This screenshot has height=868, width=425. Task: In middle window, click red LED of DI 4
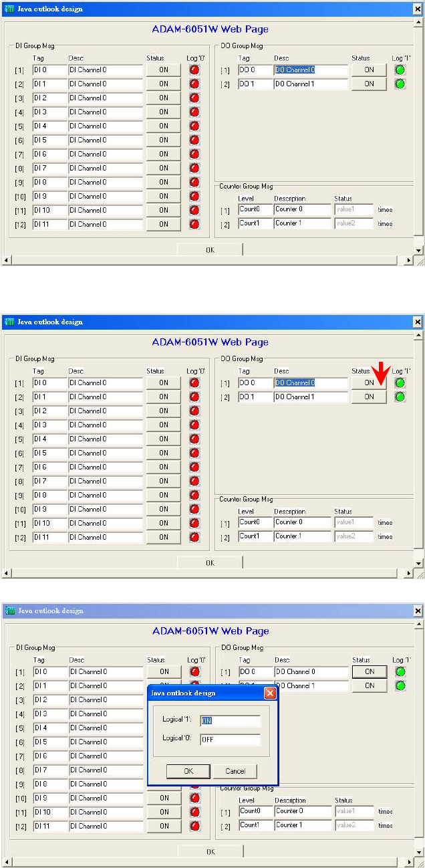[x=194, y=439]
